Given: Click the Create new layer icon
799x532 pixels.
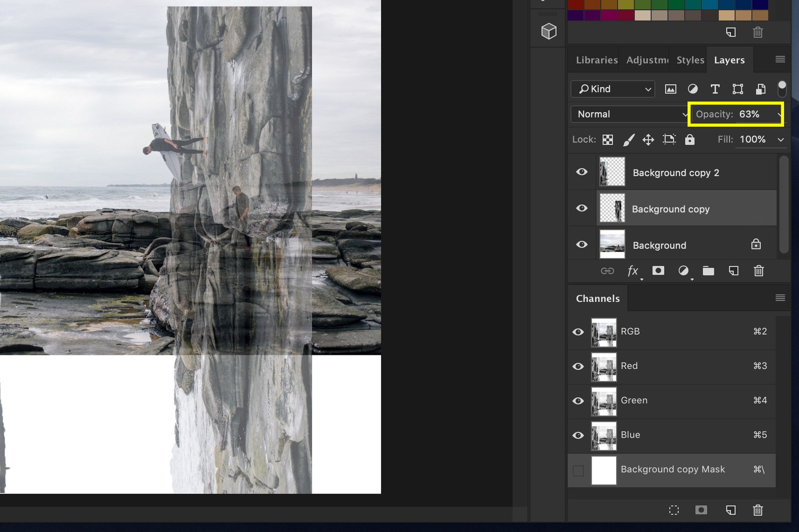Looking at the screenshot, I should tap(734, 271).
